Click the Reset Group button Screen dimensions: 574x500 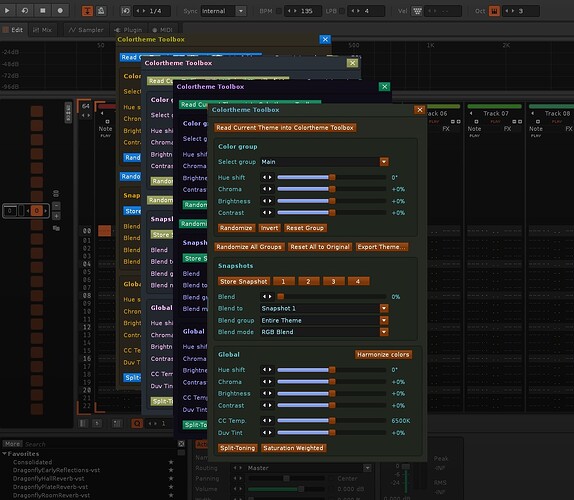(x=305, y=228)
